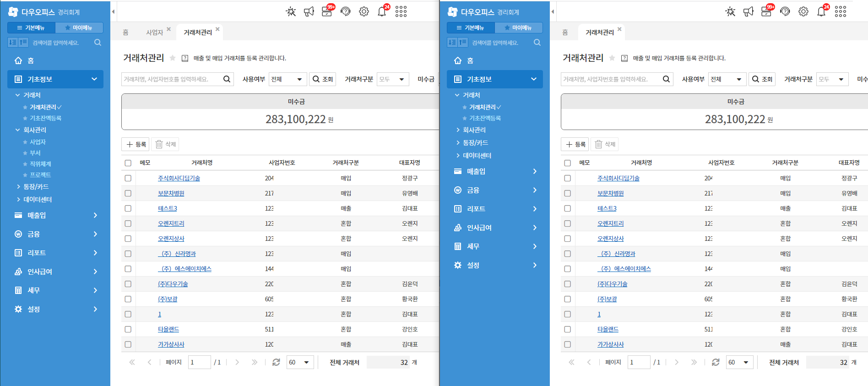The image size is (868, 386).
Task: Open the megaphone announcements icon in the right window
Action: pos(749,12)
